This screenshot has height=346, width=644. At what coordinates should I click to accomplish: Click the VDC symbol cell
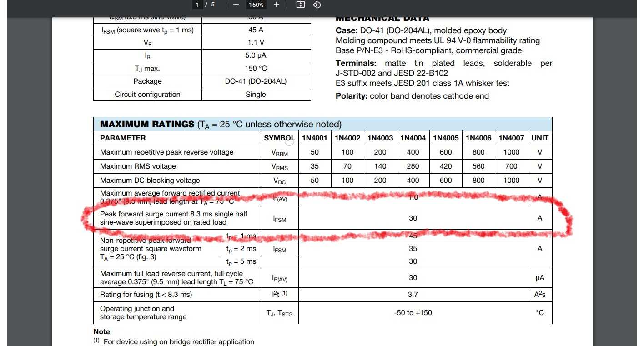coord(280,181)
